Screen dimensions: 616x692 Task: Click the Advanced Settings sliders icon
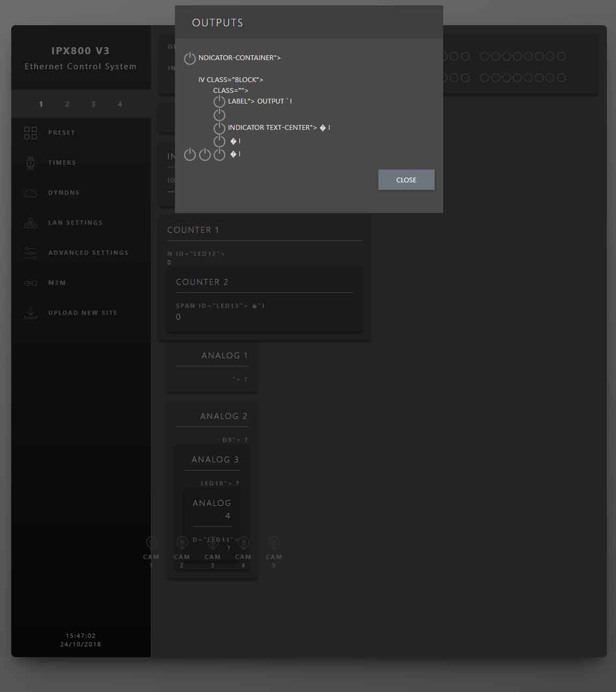tap(31, 253)
